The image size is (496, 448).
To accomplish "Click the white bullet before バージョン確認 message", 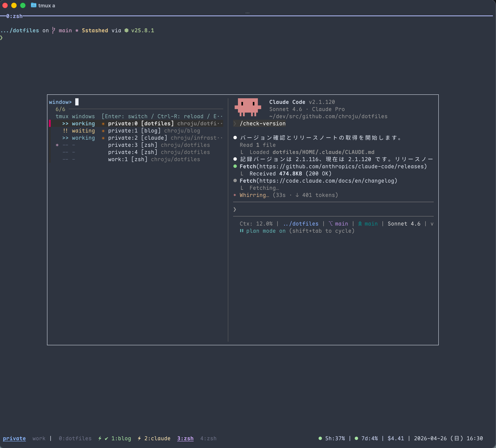I will coord(235,138).
